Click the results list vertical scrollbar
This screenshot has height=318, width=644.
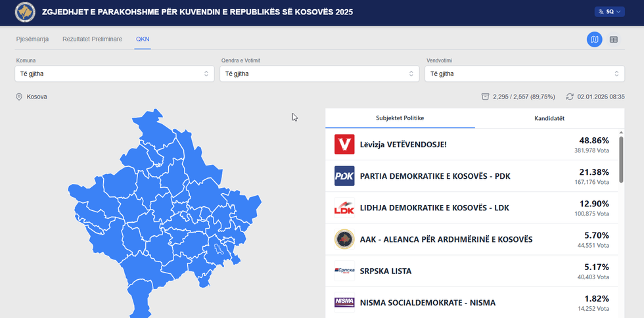pos(621,158)
